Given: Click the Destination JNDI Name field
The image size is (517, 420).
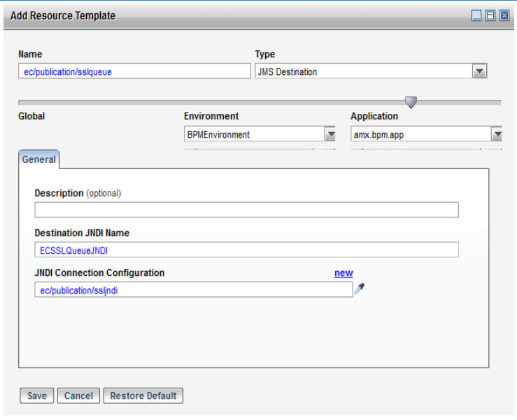Looking at the screenshot, I should click(x=247, y=249).
